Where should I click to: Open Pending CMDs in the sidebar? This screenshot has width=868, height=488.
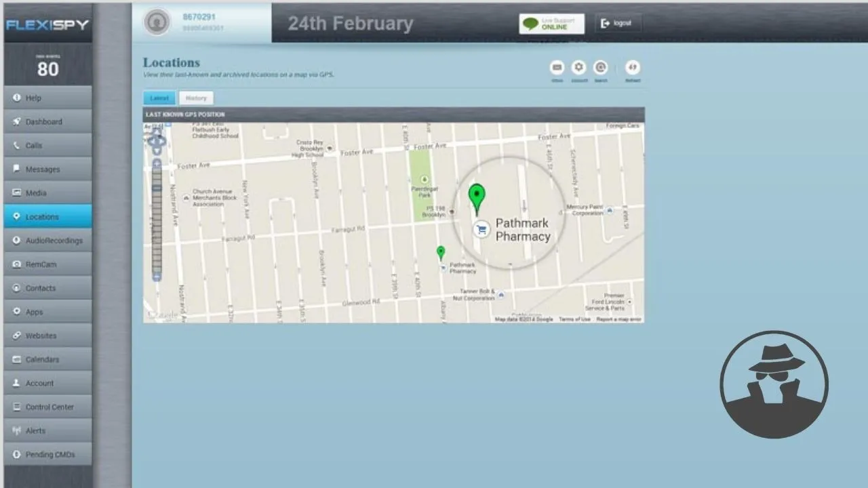point(47,453)
